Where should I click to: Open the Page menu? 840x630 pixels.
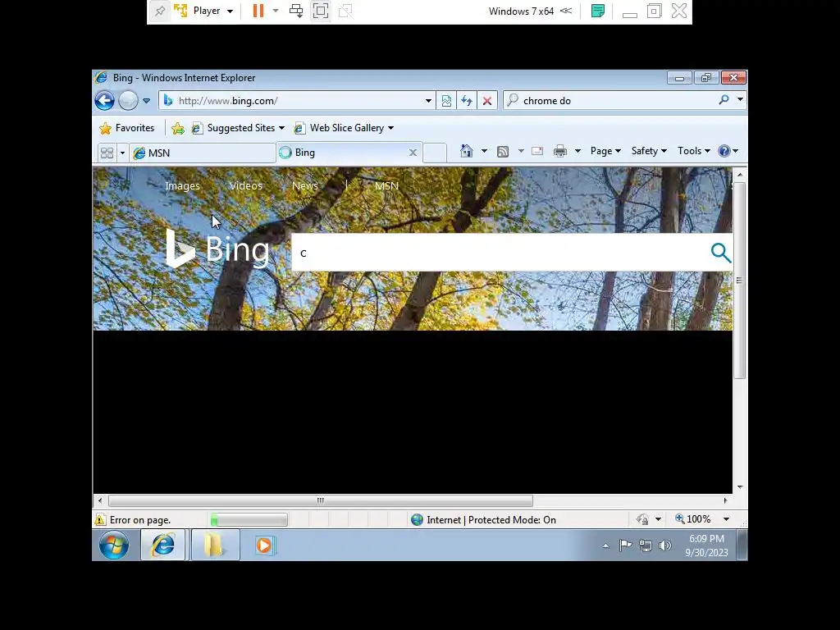605,151
